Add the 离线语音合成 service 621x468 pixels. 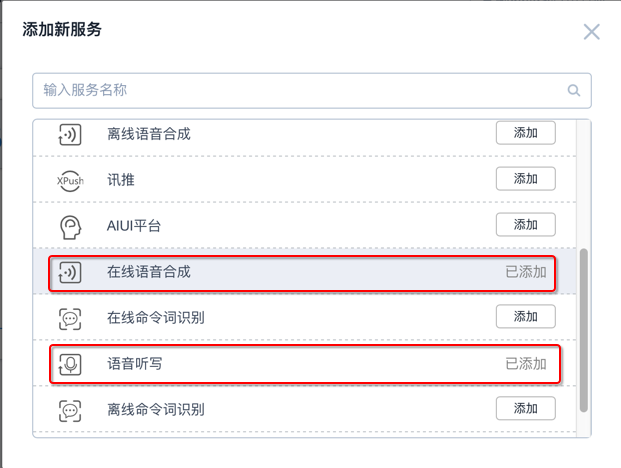[x=525, y=133]
